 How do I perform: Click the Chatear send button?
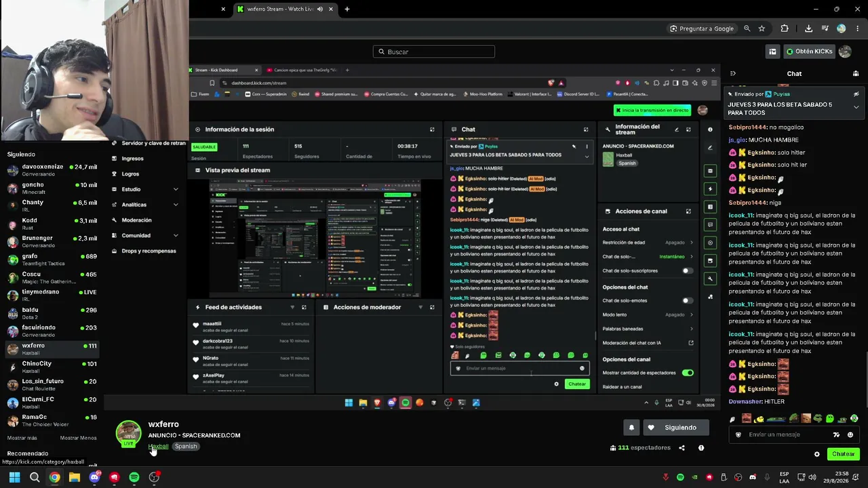click(x=844, y=454)
